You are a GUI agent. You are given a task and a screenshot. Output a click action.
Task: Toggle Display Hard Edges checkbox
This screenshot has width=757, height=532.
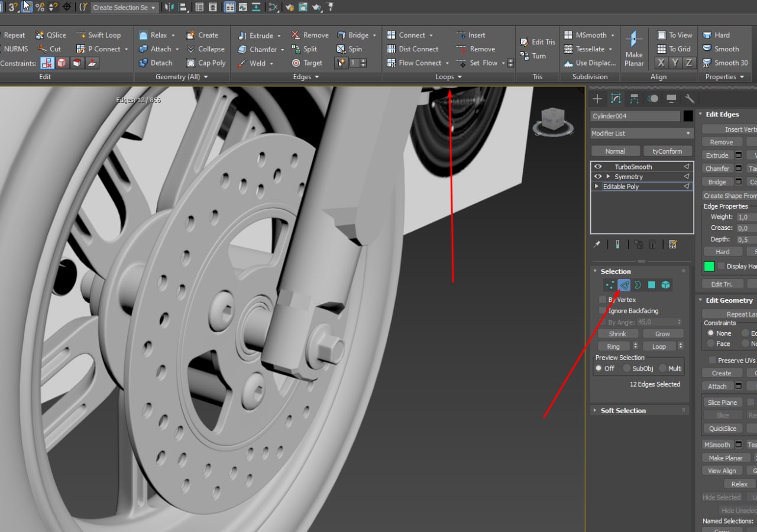[x=721, y=266]
